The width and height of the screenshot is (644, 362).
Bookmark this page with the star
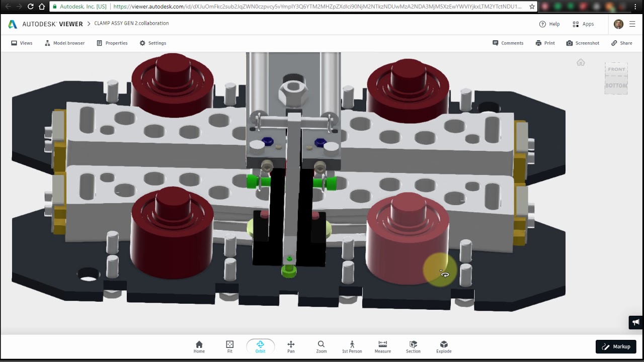point(532,7)
